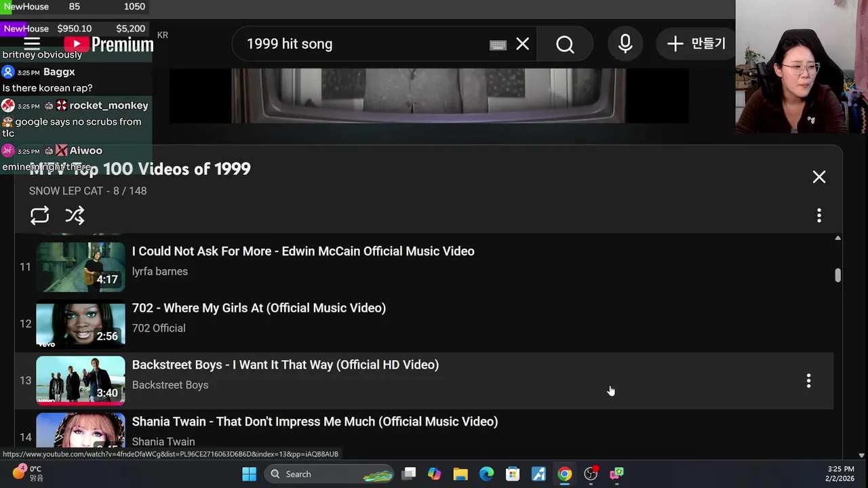Screen dimensions: 868x488
Task: Start voice search with microphone
Action: click(x=625, y=44)
